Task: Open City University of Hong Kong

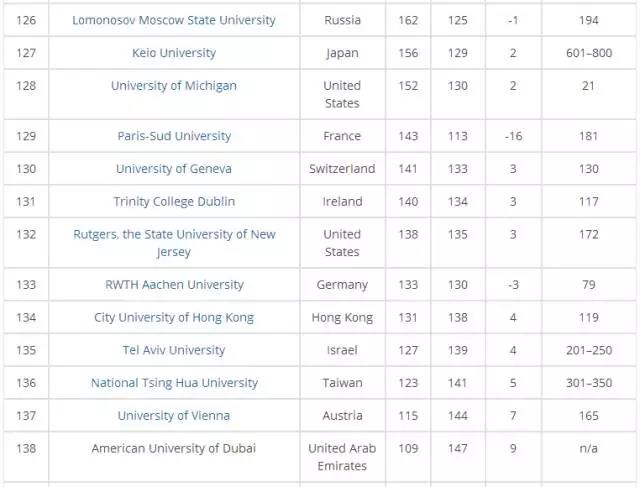Action: 174,318
